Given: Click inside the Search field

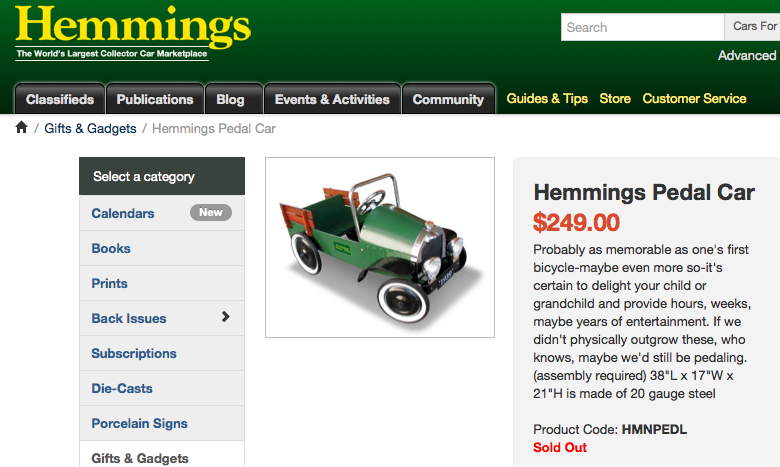Looking at the screenshot, I should pyautogui.click(x=643, y=27).
